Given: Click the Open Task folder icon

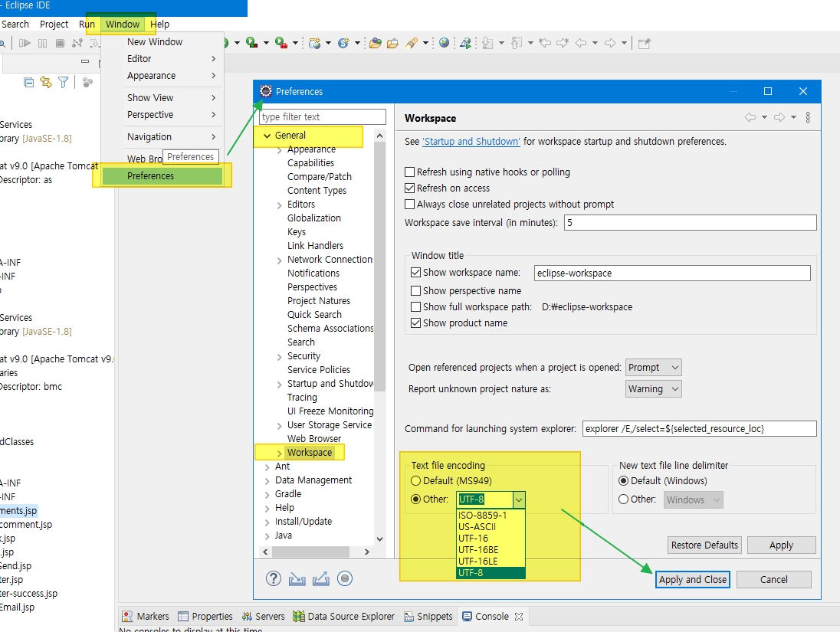Looking at the screenshot, I should (392, 43).
